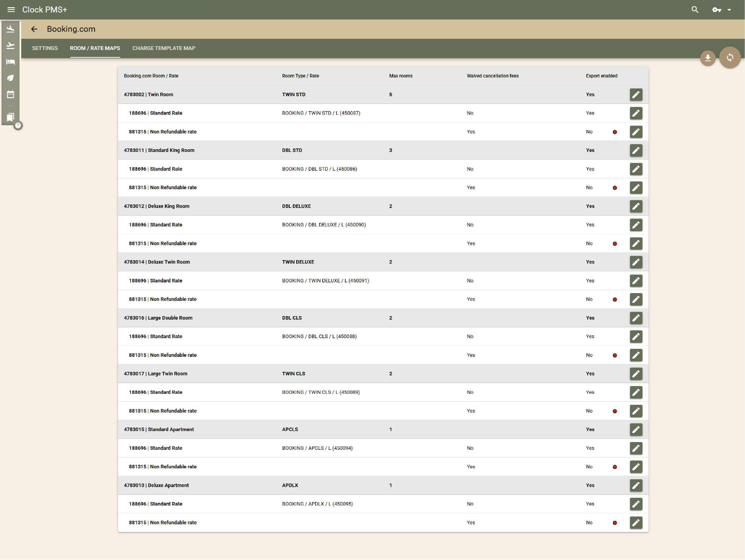Edit Standard Rate mapped to 450086

pos(636,169)
